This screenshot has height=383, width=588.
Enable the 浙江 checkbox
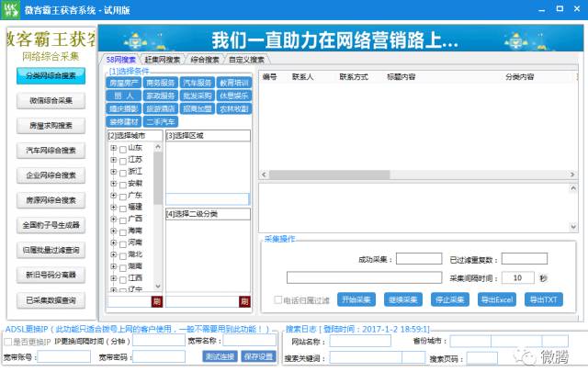(x=122, y=174)
